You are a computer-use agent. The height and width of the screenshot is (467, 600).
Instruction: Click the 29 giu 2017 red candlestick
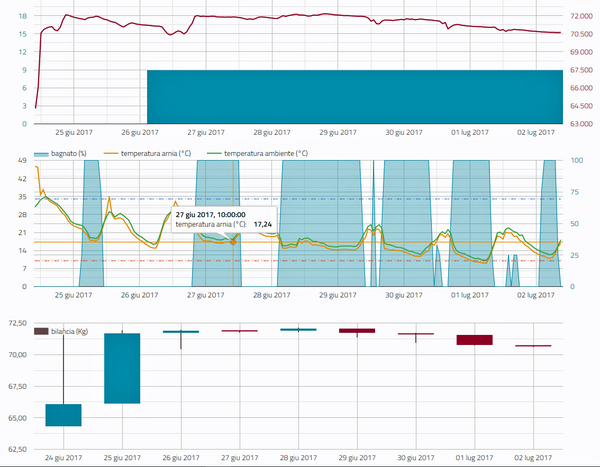[x=357, y=330]
